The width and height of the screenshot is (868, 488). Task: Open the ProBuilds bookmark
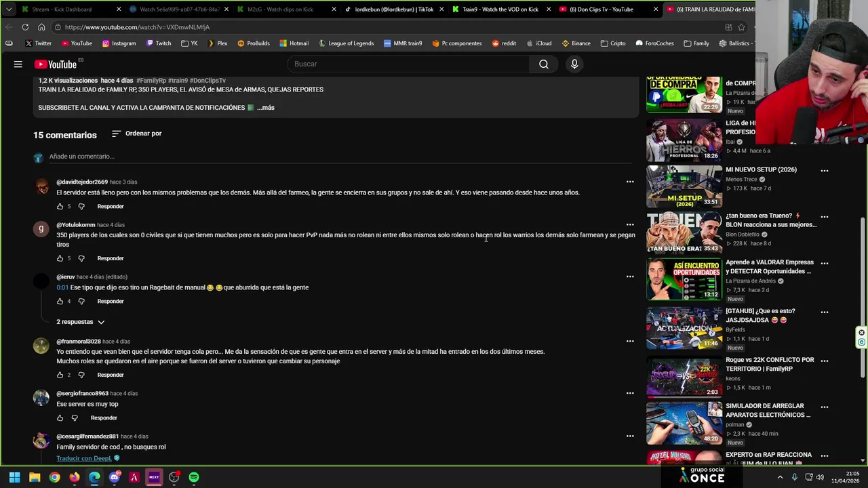pos(254,43)
